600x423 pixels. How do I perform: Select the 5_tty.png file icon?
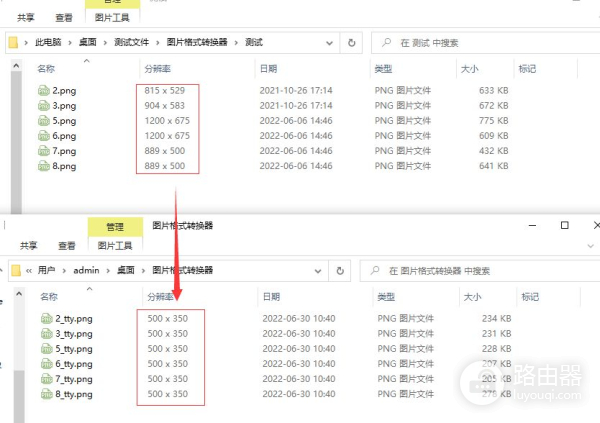pos(47,349)
